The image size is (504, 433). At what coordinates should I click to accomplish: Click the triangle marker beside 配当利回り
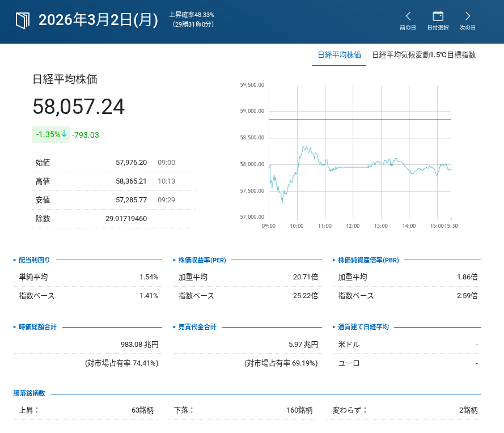[x=15, y=260]
